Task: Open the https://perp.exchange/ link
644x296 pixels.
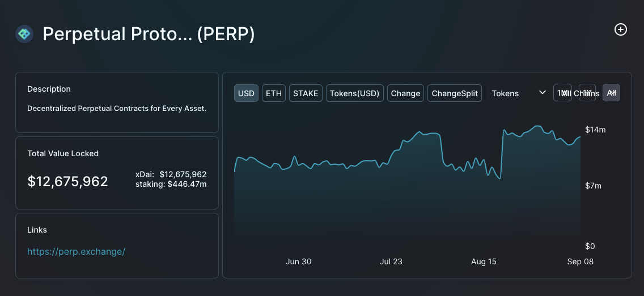Action: click(76, 251)
